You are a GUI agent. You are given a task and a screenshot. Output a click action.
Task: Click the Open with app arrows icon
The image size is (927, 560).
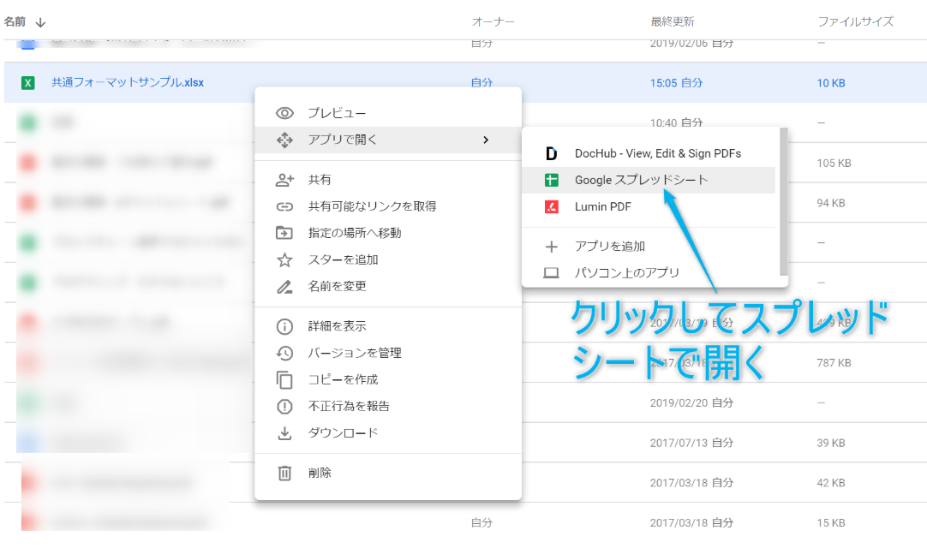(284, 140)
